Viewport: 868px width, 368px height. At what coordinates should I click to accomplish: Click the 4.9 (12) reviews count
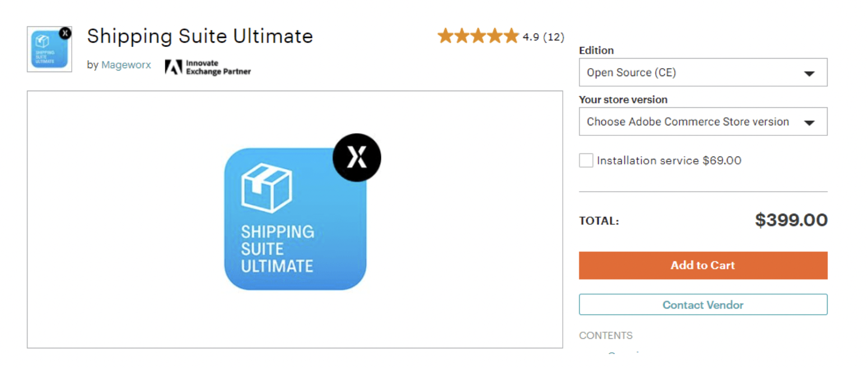pyautogui.click(x=543, y=37)
